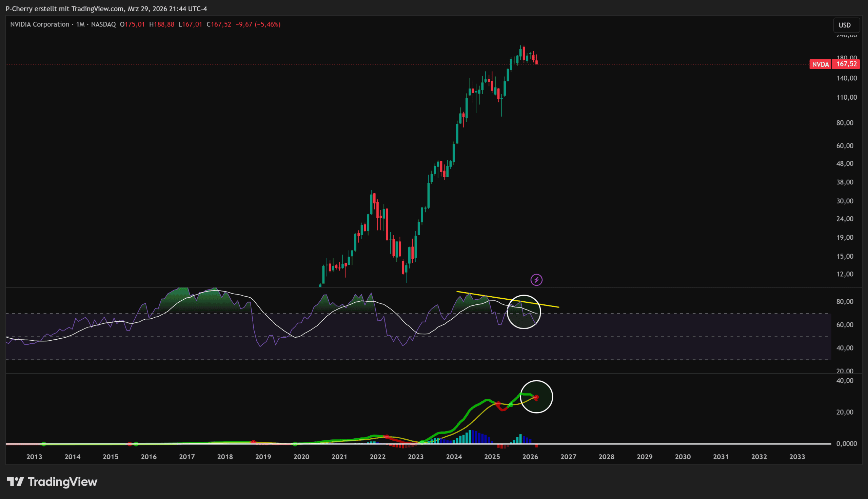Click the green dot on MACD near 2020

tap(295, 444)
